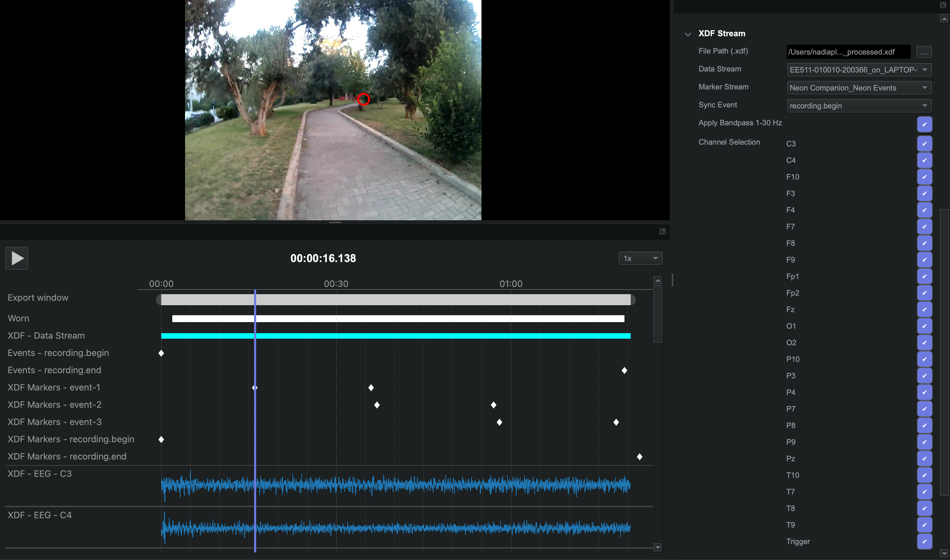
Task: Click the vertical splitter handle beside the timeline
Action: click(672, 280)
